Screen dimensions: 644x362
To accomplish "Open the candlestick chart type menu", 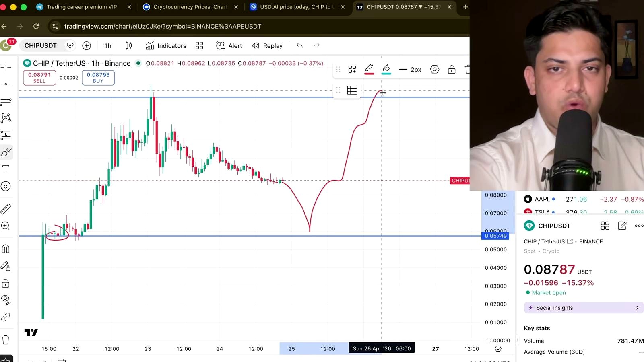I will click(129, 46).
